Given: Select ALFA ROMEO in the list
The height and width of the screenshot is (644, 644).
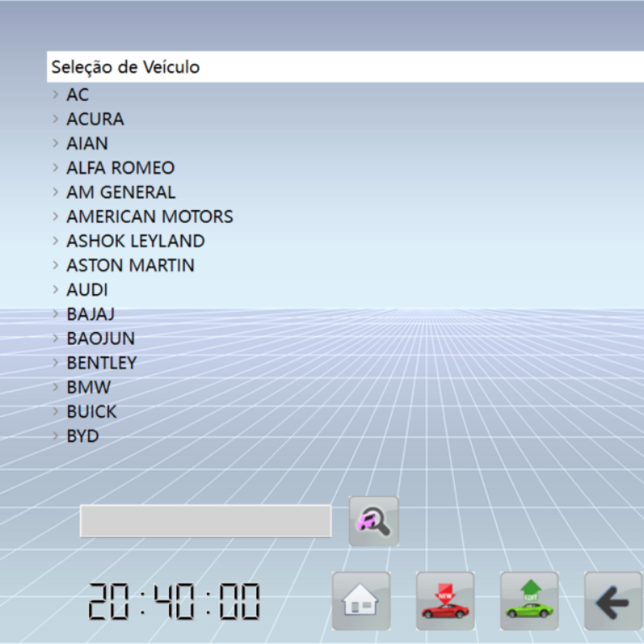Looking at the screenshot, I should [x=121, y=168].
